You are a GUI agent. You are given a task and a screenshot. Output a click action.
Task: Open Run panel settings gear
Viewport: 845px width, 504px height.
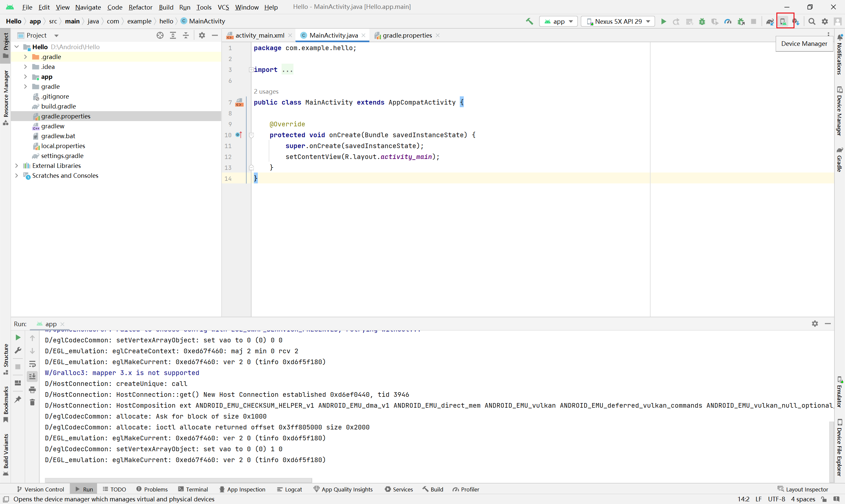[x=815, y=324]
